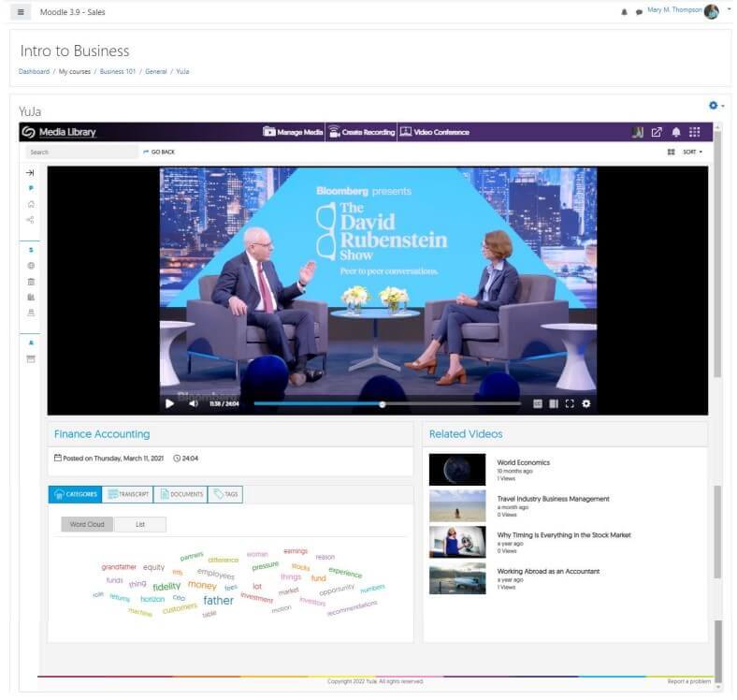
Task: Play the Finance Accounting video
Action: click(169, 403)
